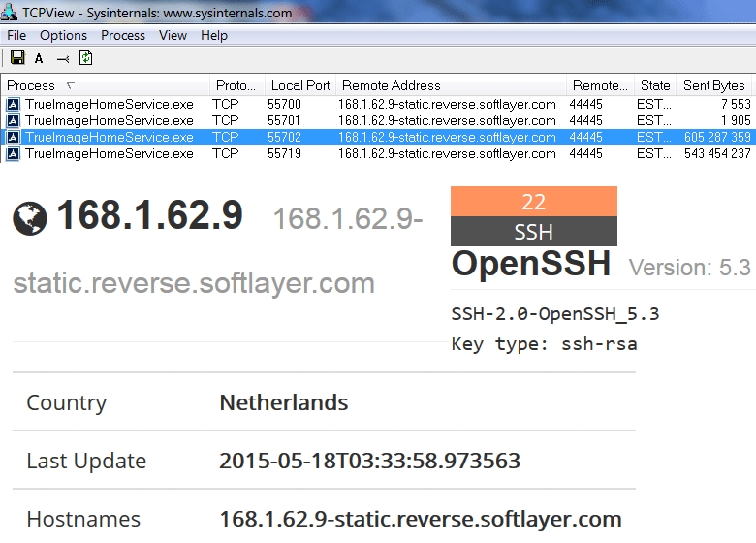Click the Last Update timestamp 2015-05-18T03:33:58.973563

pos(370,461)
